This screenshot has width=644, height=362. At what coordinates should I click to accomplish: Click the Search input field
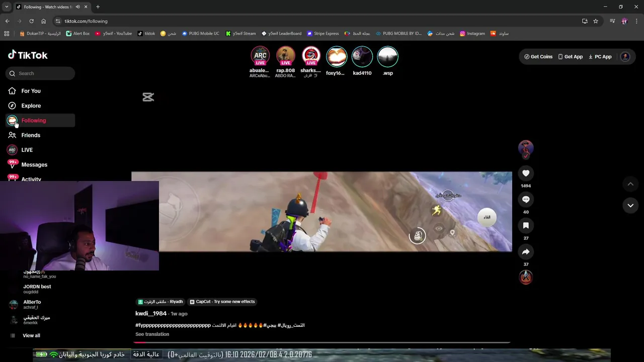pos(40,73)
